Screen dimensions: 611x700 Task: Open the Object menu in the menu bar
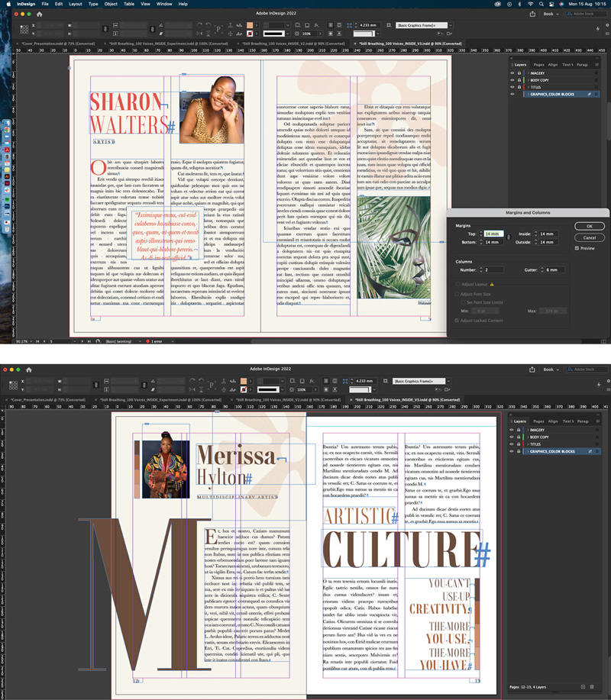pos(111,4)
